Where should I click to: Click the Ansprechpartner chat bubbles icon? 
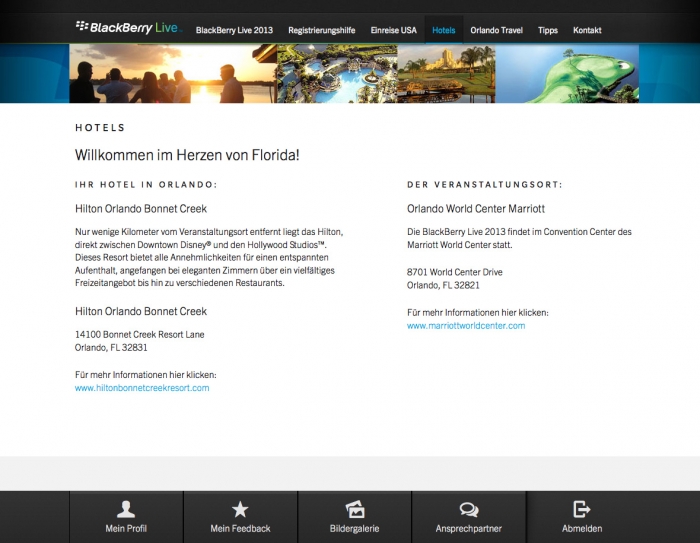(469, 510)
